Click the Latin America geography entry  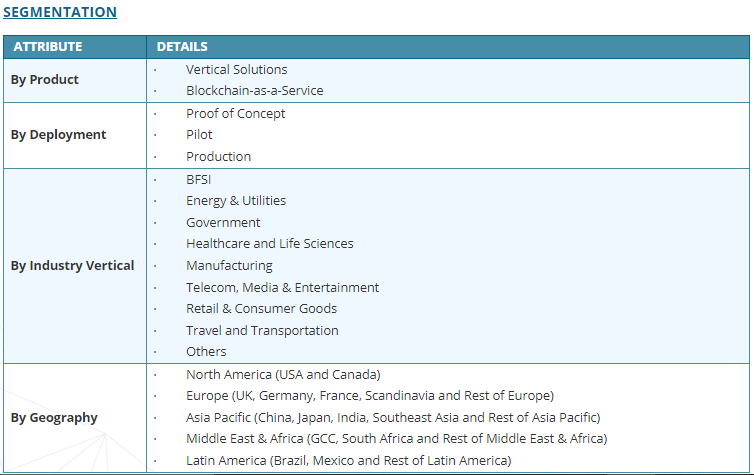coord(348,460)
